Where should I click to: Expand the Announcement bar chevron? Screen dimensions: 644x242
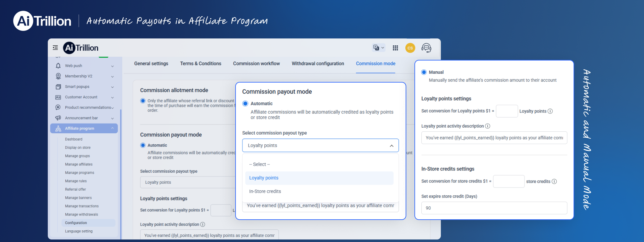112,118
